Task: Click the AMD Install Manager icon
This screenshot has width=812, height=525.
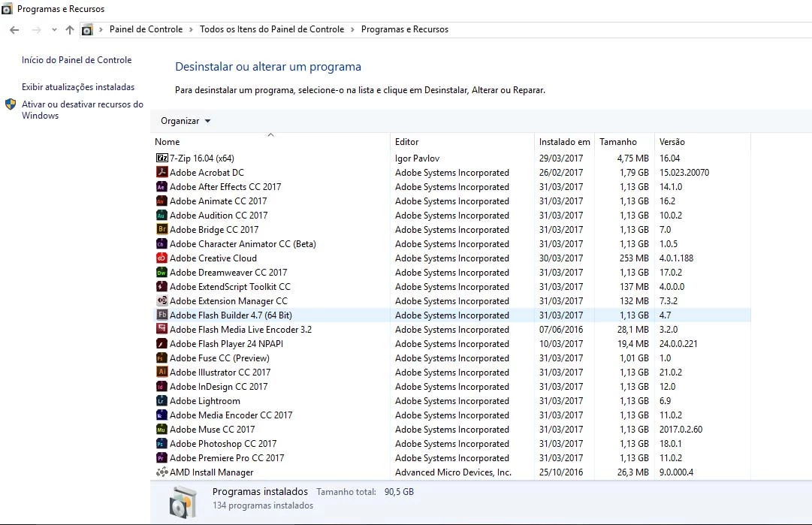Action: tap(162, 472)
